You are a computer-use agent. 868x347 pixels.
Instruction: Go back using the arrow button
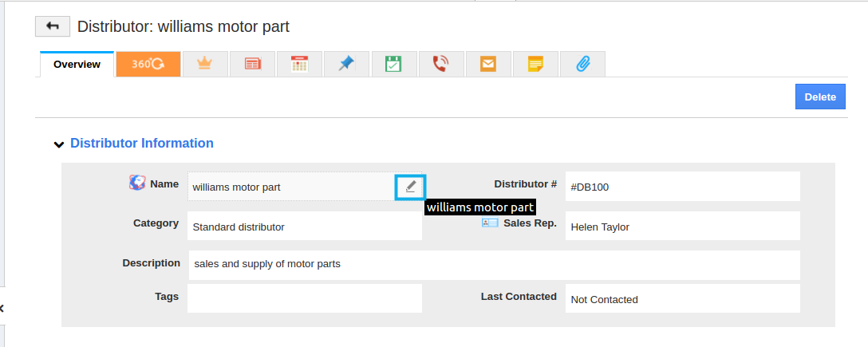[53, 26]
